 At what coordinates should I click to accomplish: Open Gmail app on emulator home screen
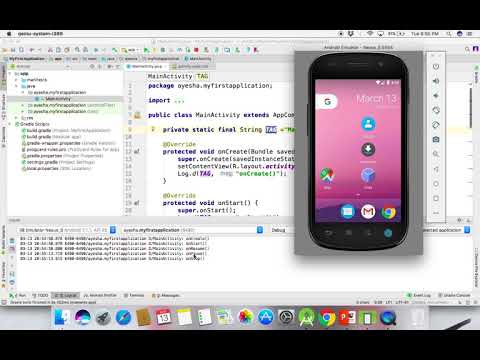pos(368,212)
